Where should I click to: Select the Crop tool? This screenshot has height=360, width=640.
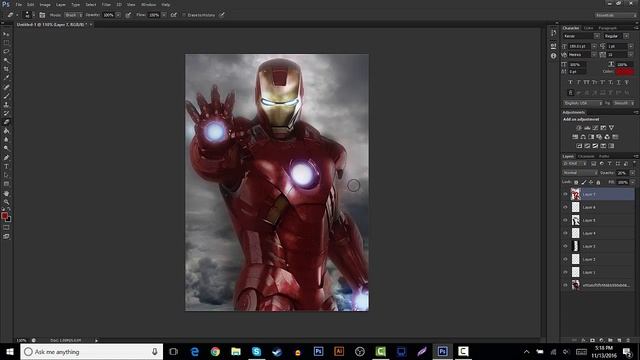point(6,69)
